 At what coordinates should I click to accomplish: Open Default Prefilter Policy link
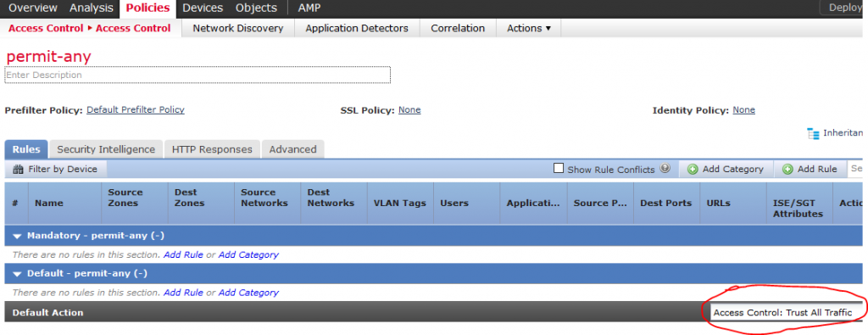(x=136, y=109)
